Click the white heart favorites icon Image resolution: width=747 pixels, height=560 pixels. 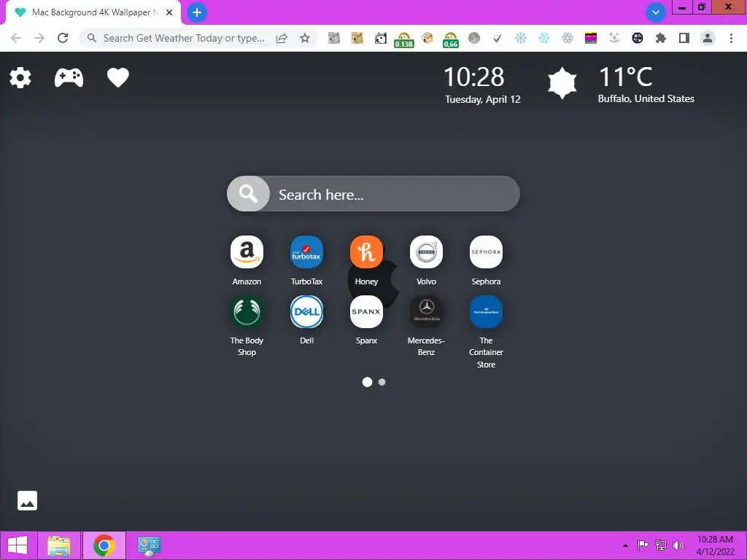coord(117,77)
